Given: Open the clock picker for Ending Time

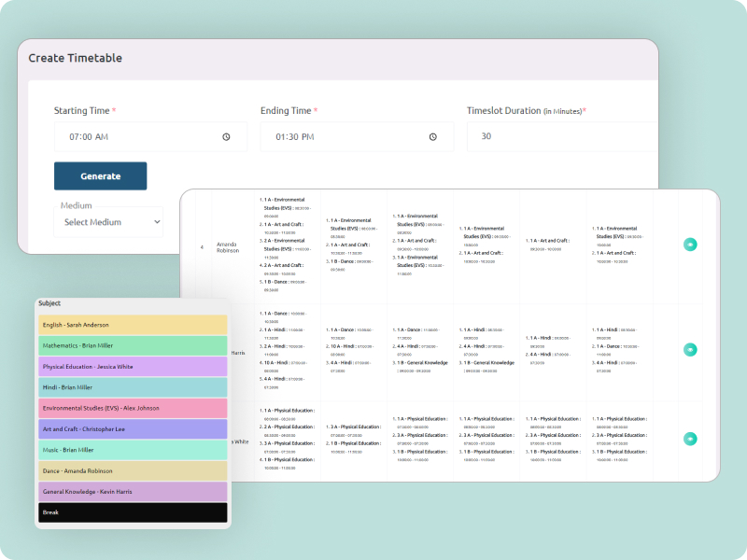Looking at the screenshot, I should (x=432, y=136).
